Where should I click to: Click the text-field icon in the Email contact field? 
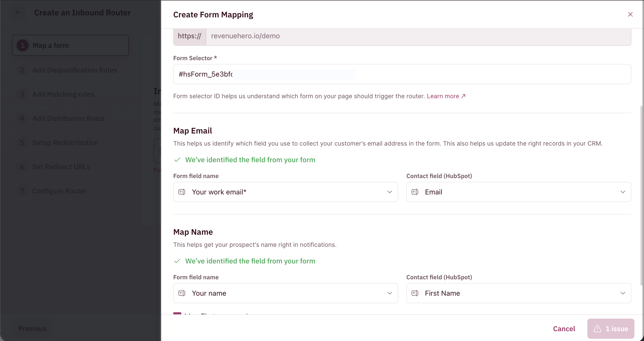(415, 192)
